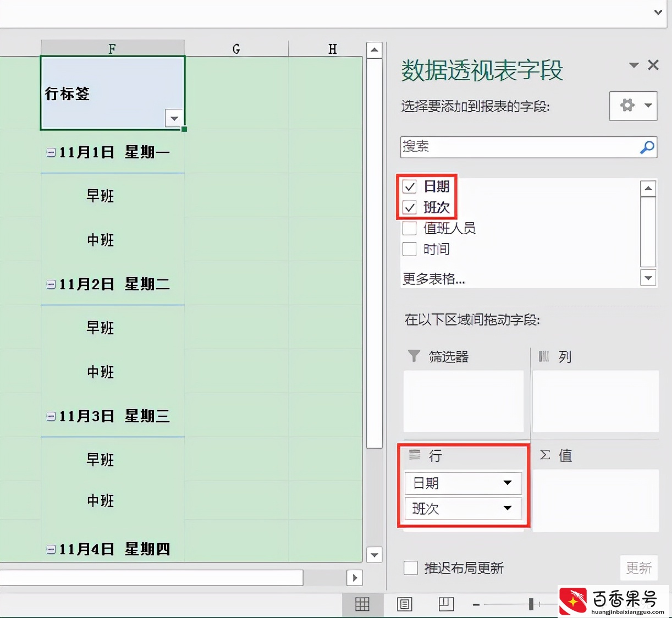The height and width of the screenshot is (618, 672).
Task: Open the field list tools gear button
Action: (x=633, y=106)
